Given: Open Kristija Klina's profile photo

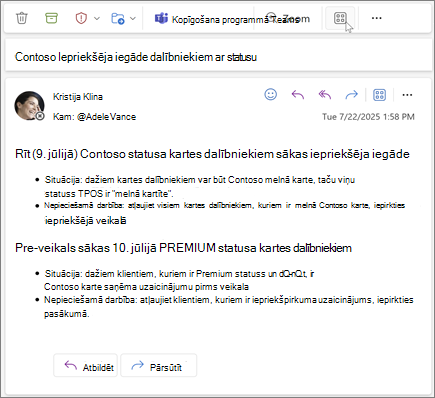Looking at the screenshot, I should pyautogui.click(x=29, y=106).
